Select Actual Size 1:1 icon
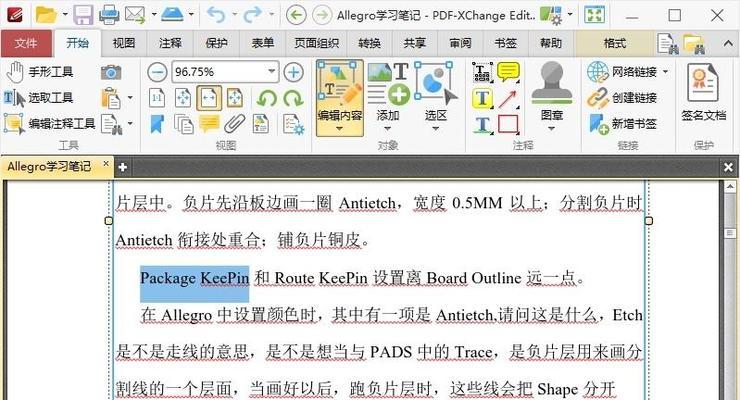This screenshot has height=400, width=740. point(157,98)
